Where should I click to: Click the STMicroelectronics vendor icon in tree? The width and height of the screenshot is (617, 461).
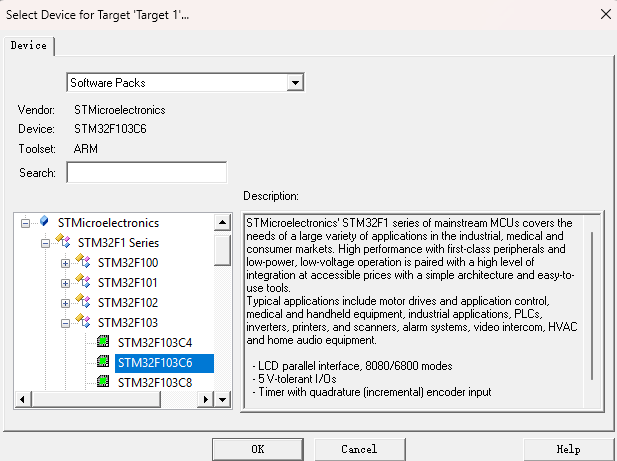(44, 221)
